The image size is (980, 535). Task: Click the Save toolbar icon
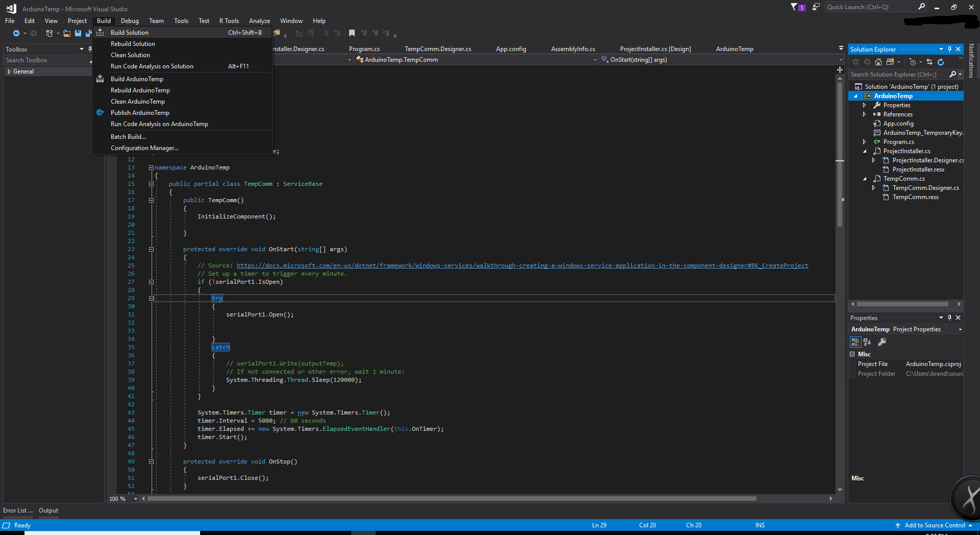click(x=78, y=33)
